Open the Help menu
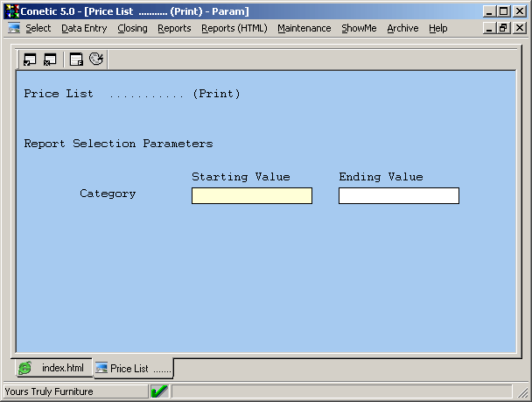 [437, 28]
